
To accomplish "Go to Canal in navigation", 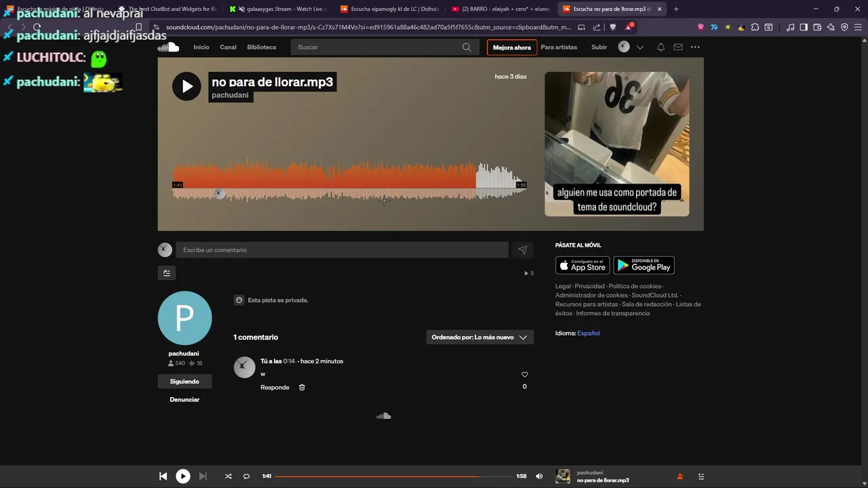I will pyautogui.click(x=228, y=47).
